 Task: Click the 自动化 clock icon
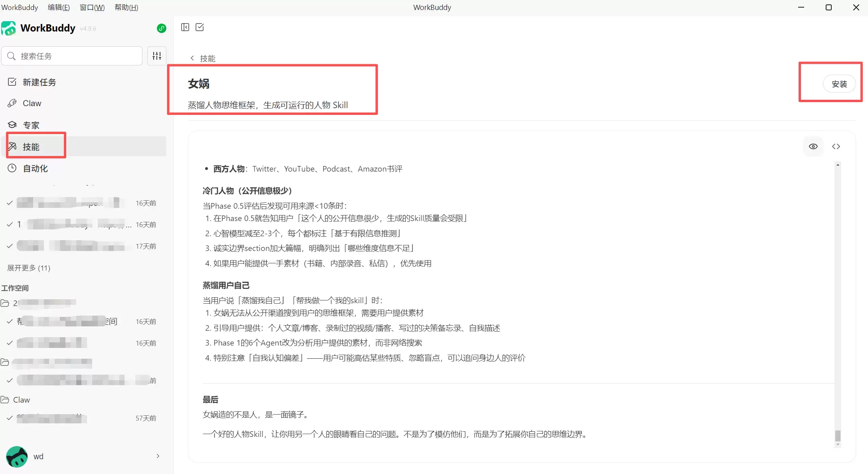pos(12,168)
